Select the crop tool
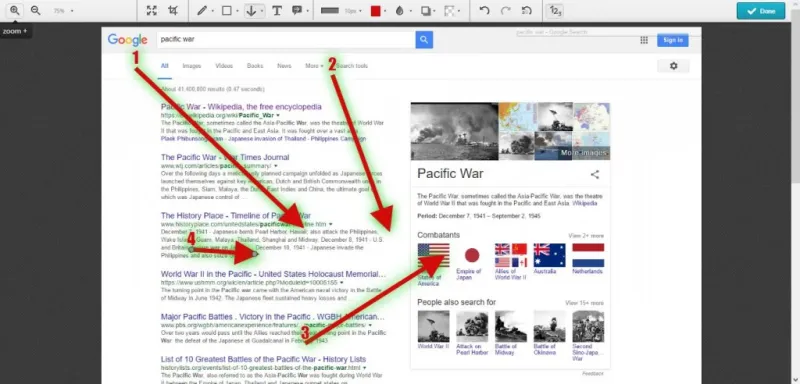The width and height of the screenshot is (800, 384). (x=173, y=11)
